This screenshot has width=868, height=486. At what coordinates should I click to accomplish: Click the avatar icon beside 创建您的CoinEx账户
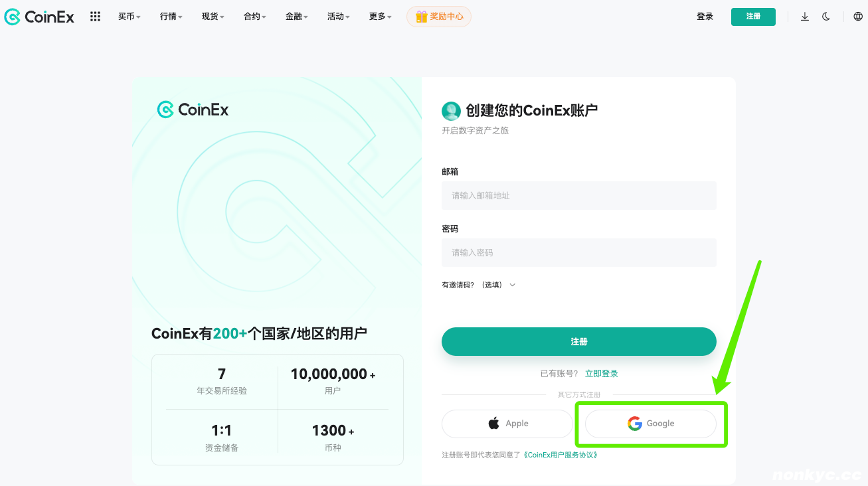451,111
